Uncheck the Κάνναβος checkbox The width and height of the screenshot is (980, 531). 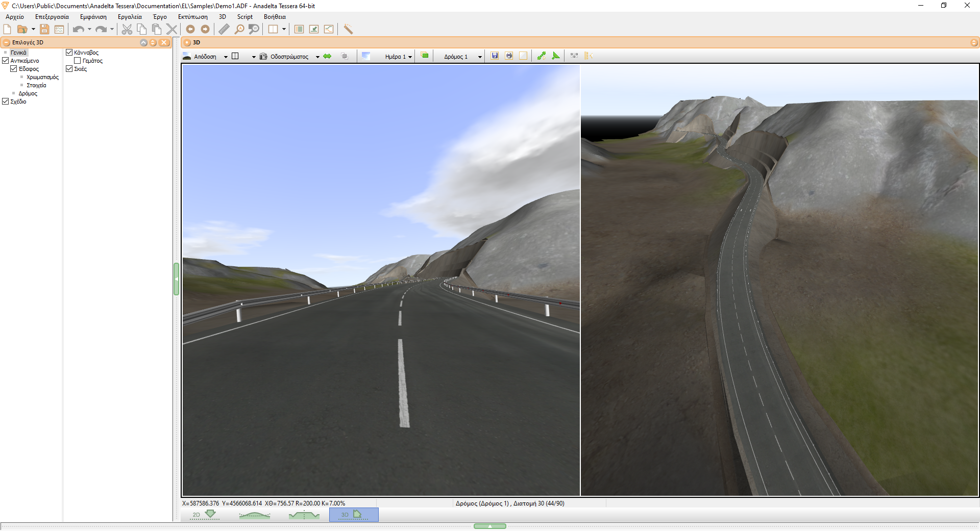[69, 53]
